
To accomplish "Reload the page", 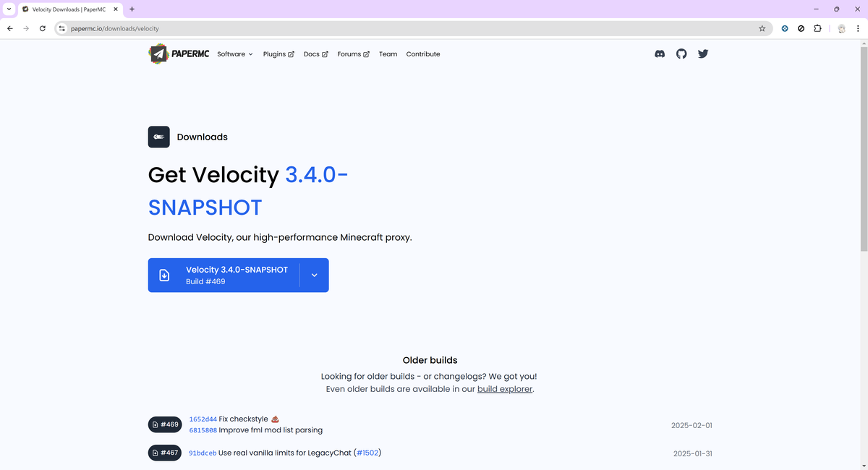I will click(x=42, y=28).
